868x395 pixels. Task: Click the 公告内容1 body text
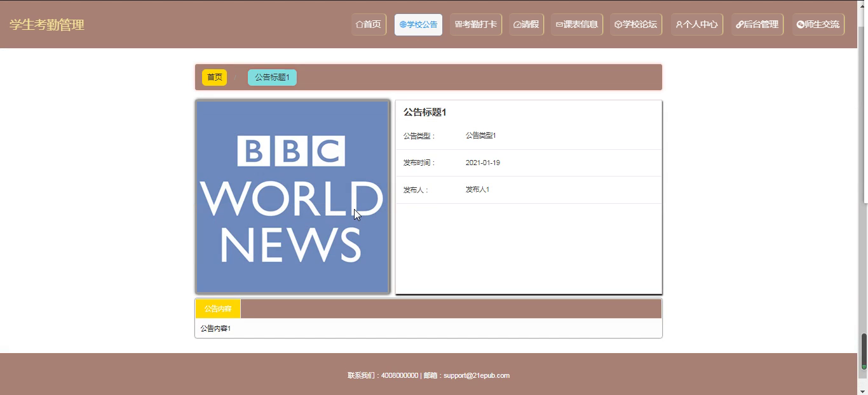(215, 328)
